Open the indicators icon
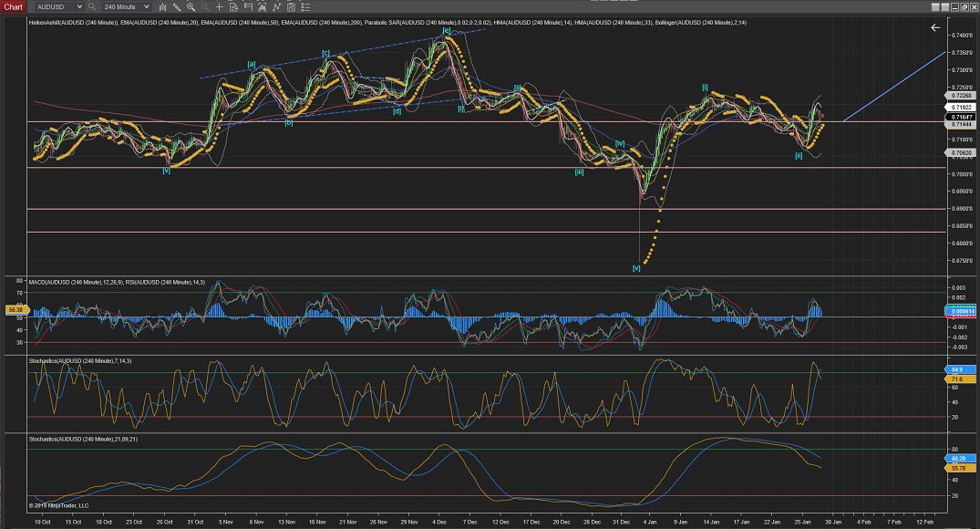Viewport: 980px width, 529px height. 276,7
